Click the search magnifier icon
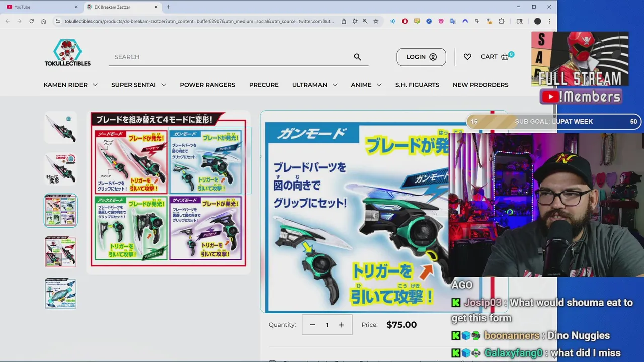The height and width of the screenshot is (362, 644). [x=357, y=57]
